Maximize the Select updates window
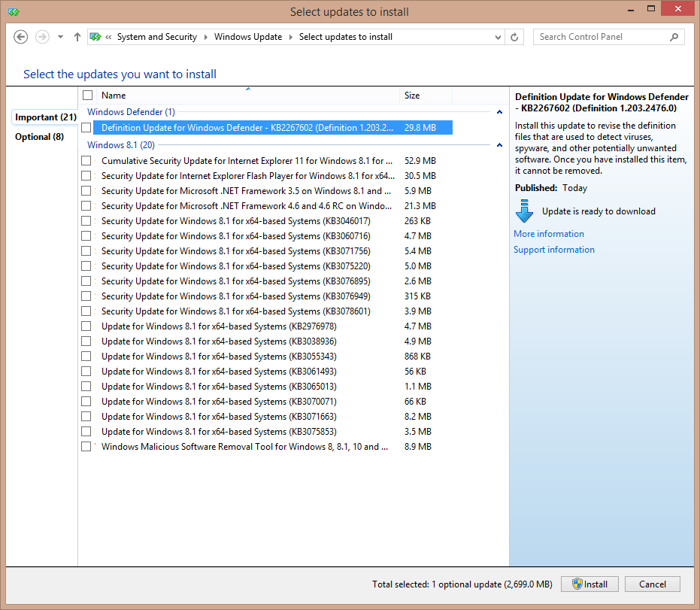This screenshot has height=610, width=700. [x=651, y=9]
